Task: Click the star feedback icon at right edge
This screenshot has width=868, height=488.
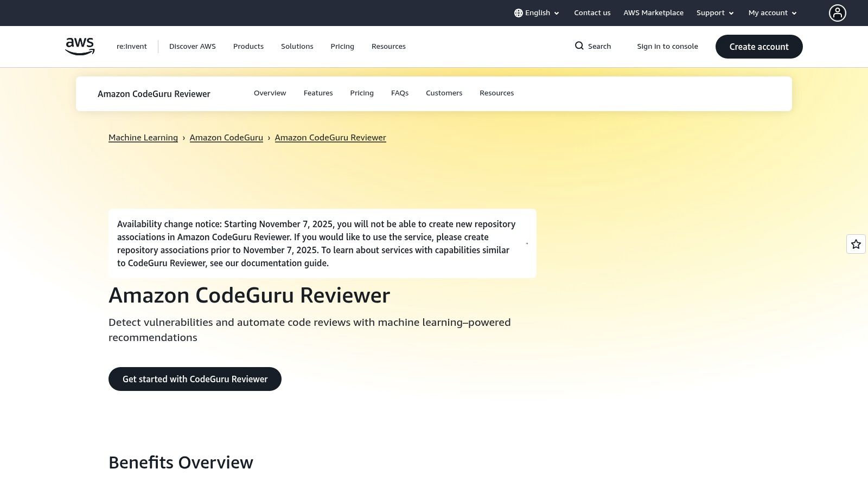Action: click(x=856, y=244)
